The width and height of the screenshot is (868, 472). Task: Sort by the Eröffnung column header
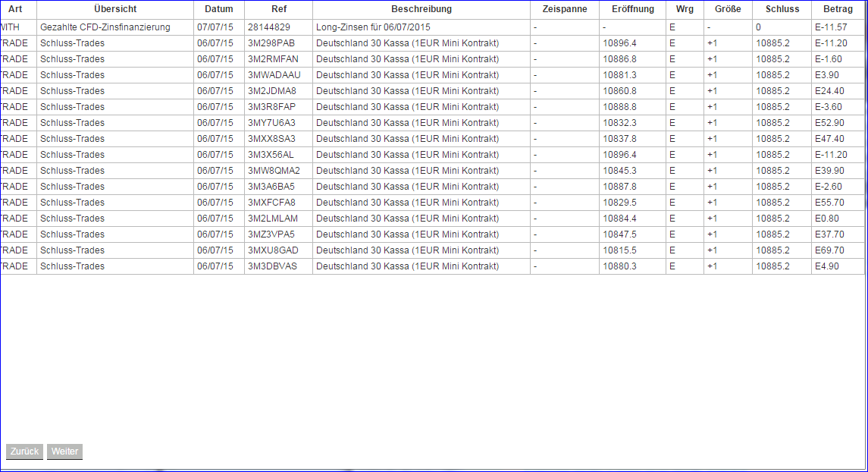coord(632,9)
